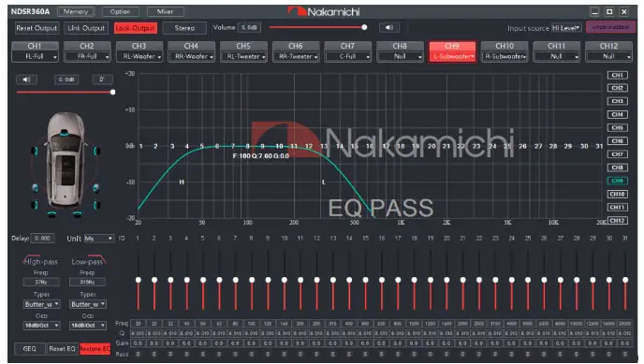This screenshot has width=644, height=364.
Task: Open Low-pass Type Butter_w dropdown
Action: (x=88, y=304)
